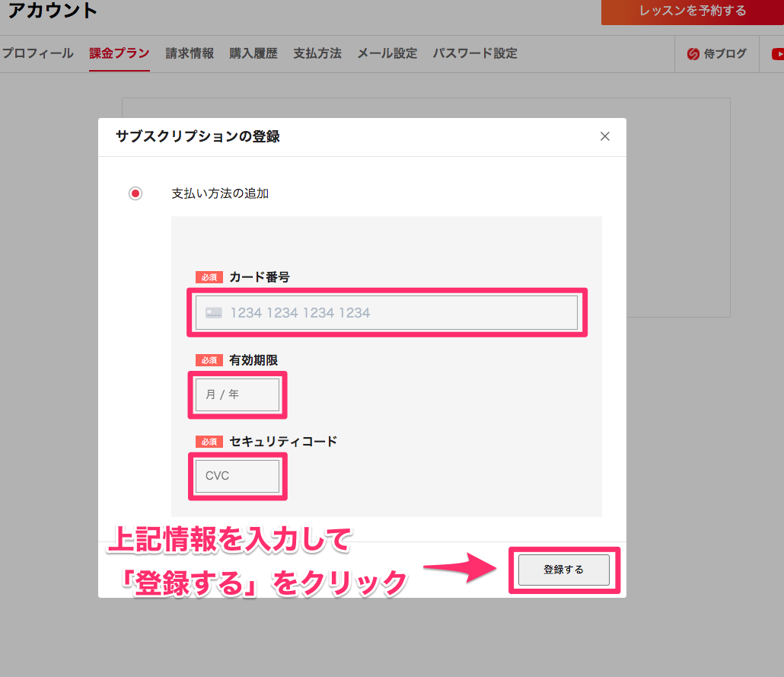
Task: Open the 請求情報 tab
Action: 190,53
